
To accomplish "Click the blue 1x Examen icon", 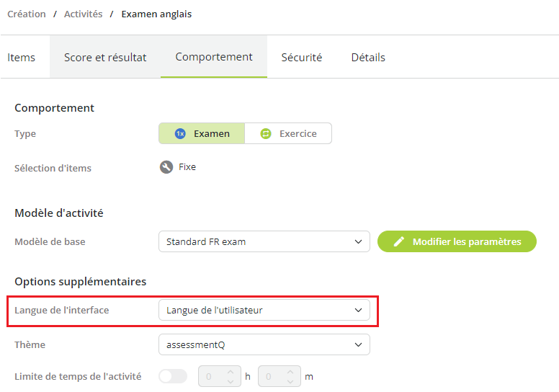I will [x=180, y=134].
